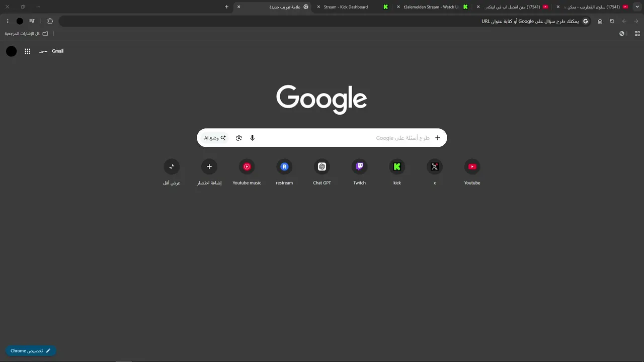Open the Youtube music shortcut tile
644x362 pixels.
247,172
